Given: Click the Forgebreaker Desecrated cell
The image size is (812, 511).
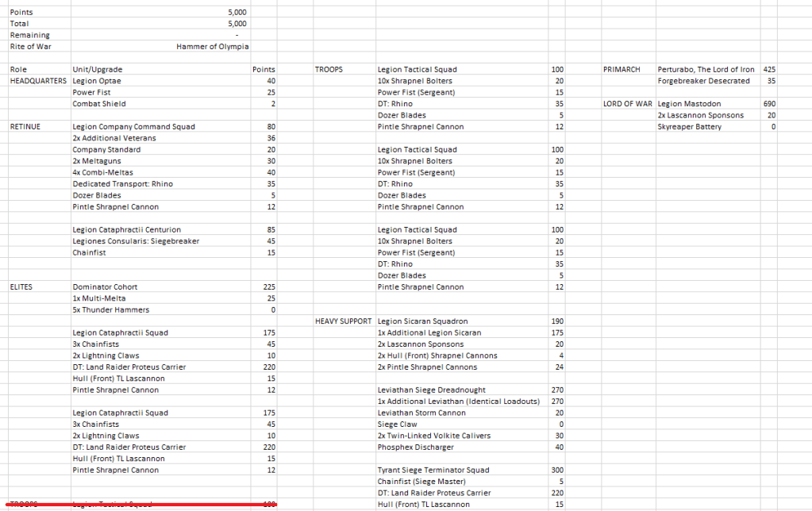Looking at the screenshot, I should (703, 81).
